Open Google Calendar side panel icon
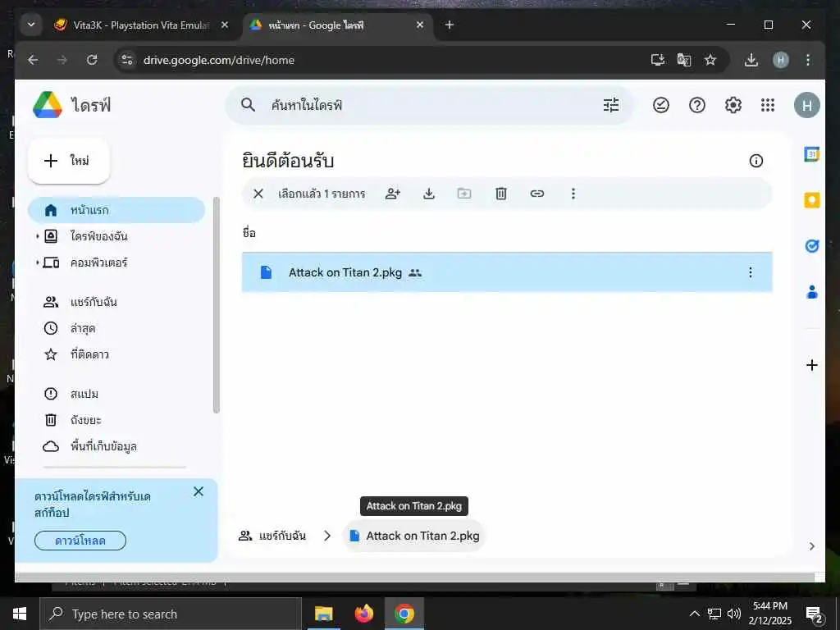Screen dimensions: 840x630 [811, 154]
